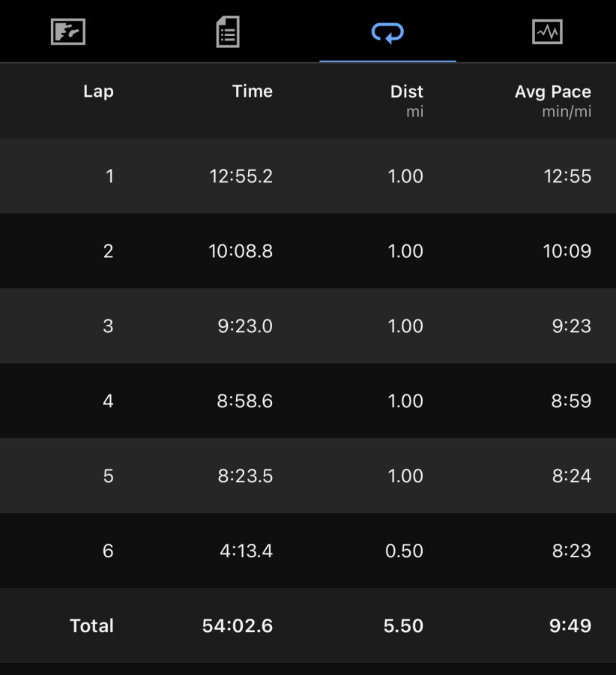Click lap 6 distance 0.50
This screenshot has height=675, width=616.
click(404, 550)
